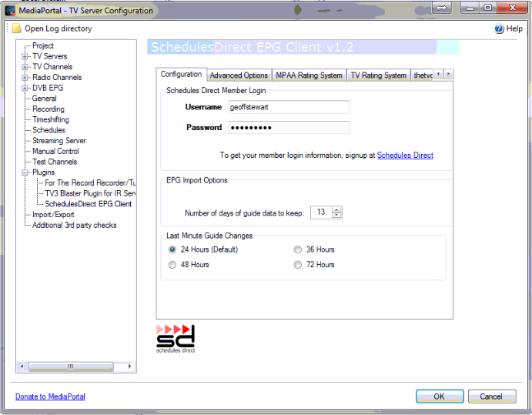Image resolution: width=532 pixels, height=415 pixels.
Task: Open the MPAA Rating System tab
Action: pyautogui.click(x=309, y=75)
